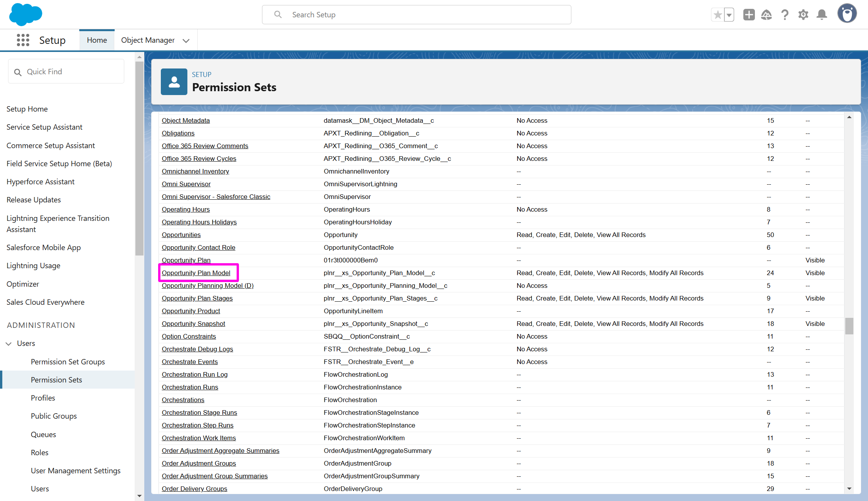Click the permission list scrollbar down arrow

[849, 489]
